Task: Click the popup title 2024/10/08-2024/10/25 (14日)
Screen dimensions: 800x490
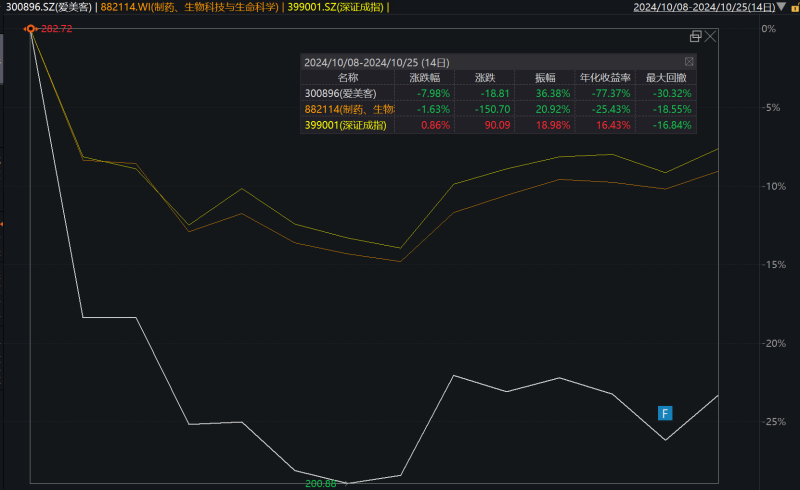Action: click(x=377, y=62)
